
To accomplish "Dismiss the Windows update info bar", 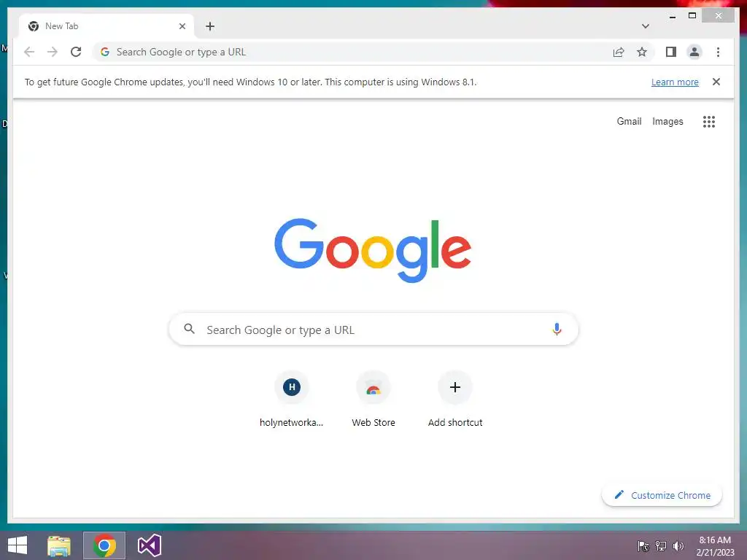I will point(716,82).
